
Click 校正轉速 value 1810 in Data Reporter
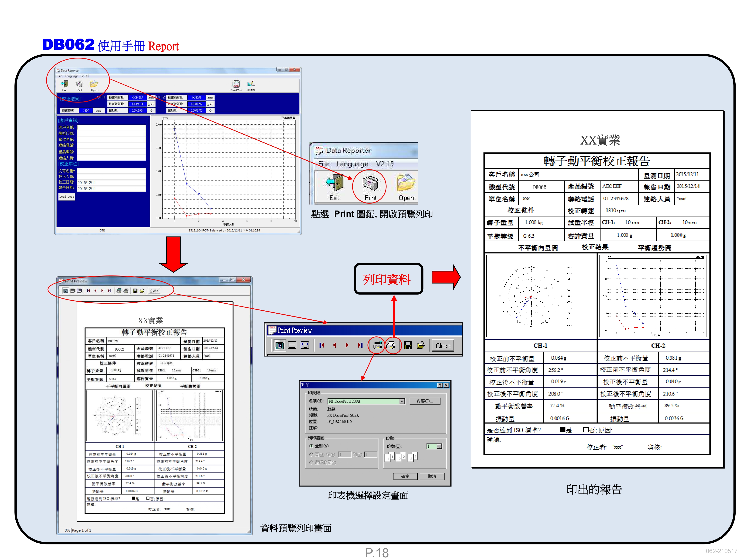86,110
